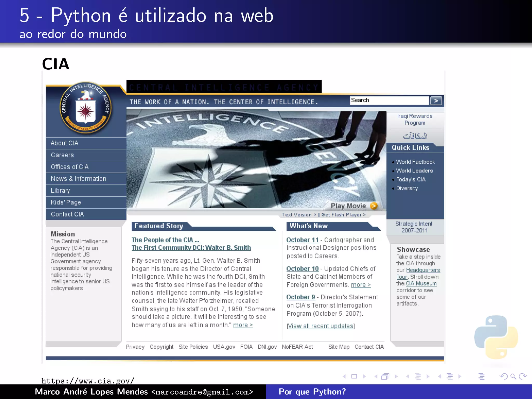Click the Beamer go-forward curved arrow icon
Screen dimensions: 532x399
point(522,376)
